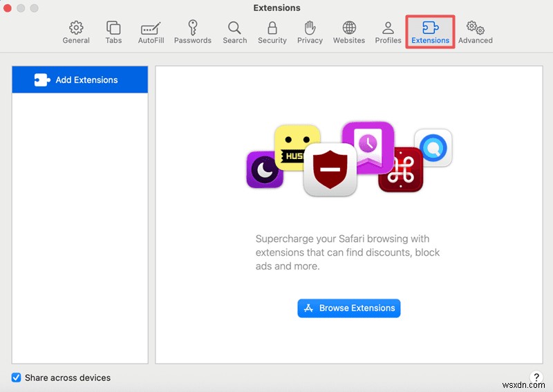
Task: Open the Websites globe tab
Action: (x=349, y=32)
